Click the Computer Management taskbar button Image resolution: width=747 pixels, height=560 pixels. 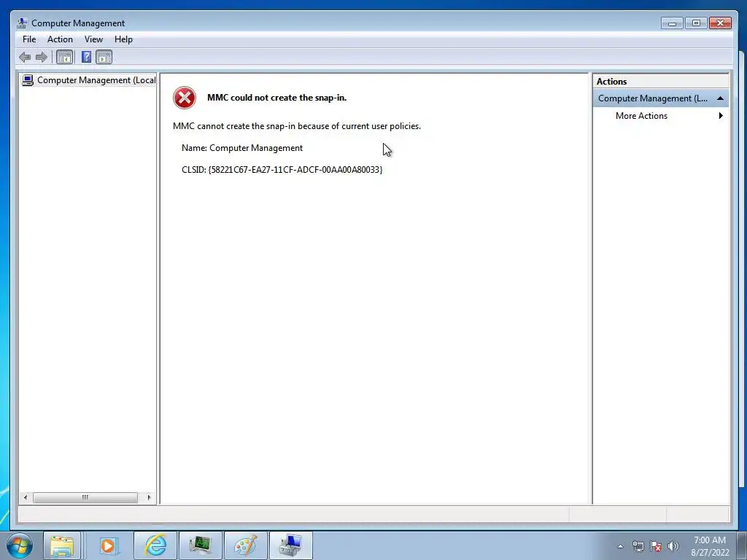[x=291, y=545]
